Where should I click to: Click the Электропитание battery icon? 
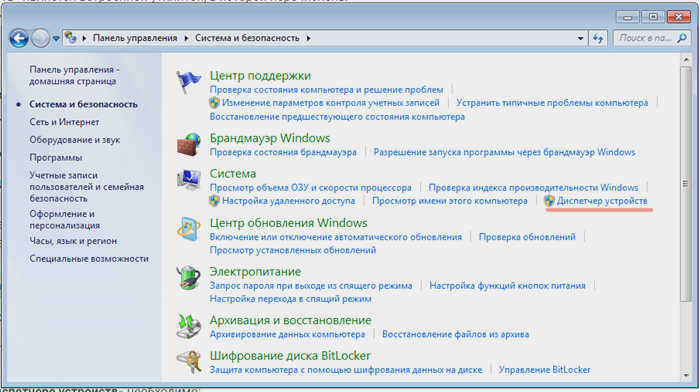188,278
